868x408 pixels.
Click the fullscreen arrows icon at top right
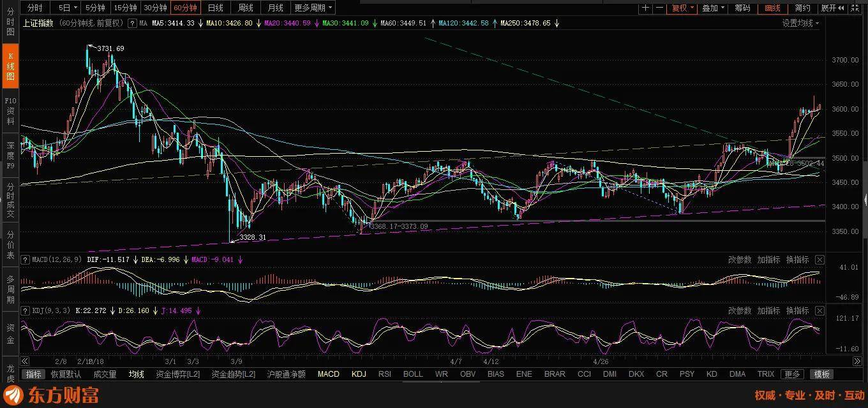point(855,8)
